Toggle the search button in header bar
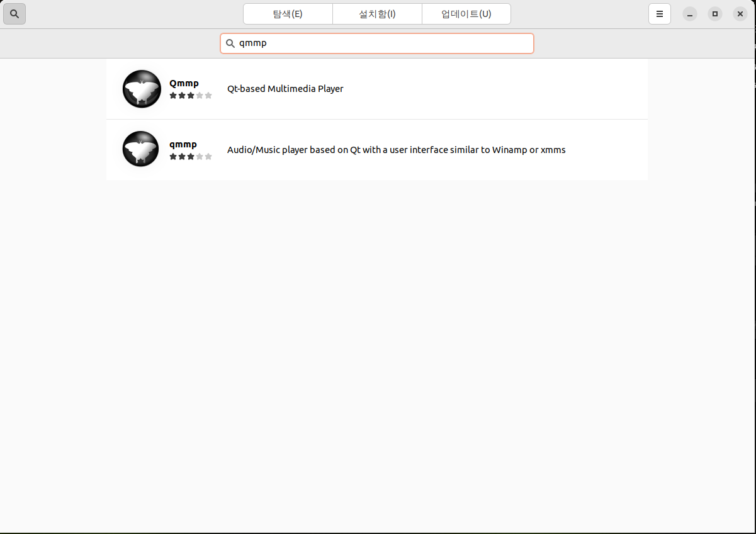The image size is (756, 534). click(14, 14)
